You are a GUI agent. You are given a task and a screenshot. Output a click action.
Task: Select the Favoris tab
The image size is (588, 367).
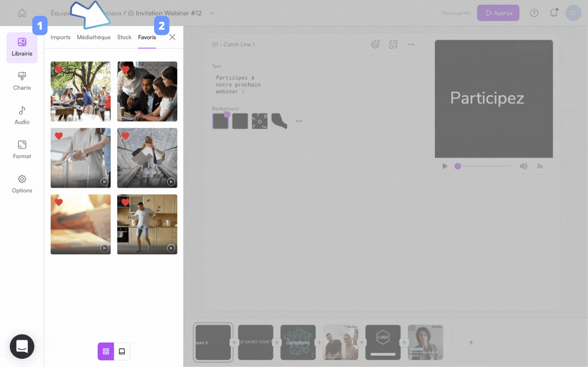tap(147, 37)
